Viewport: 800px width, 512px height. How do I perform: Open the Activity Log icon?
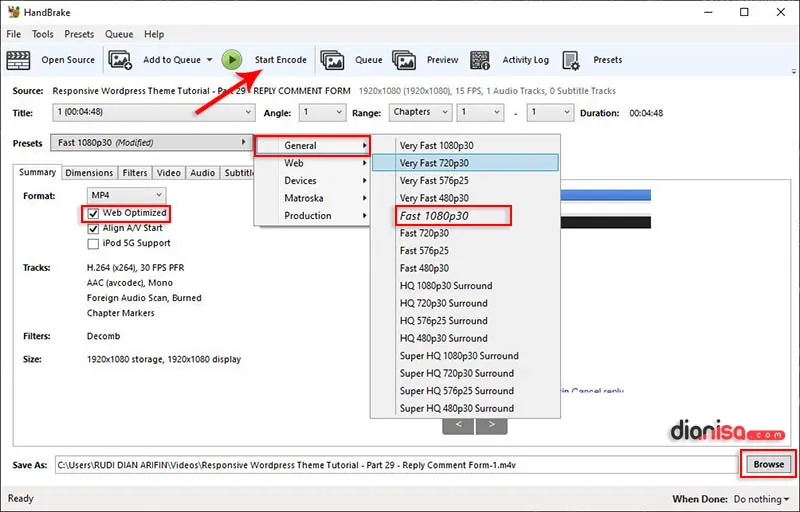pos(480,60)
